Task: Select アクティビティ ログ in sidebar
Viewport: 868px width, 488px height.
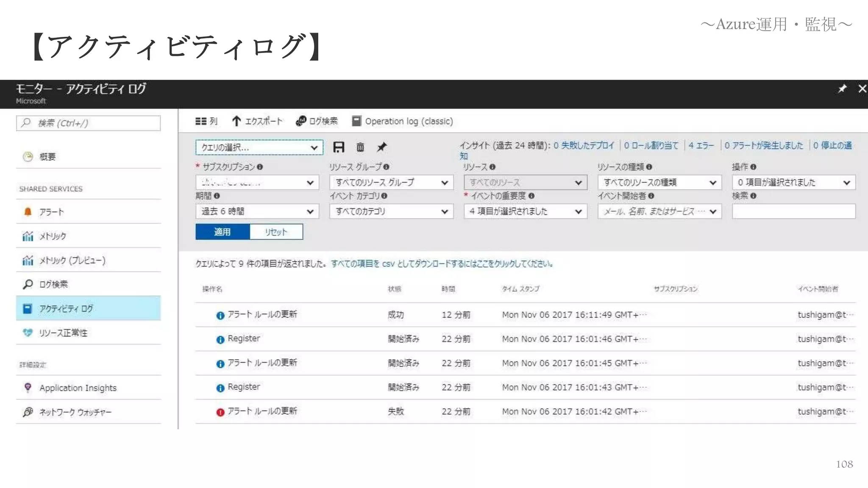Action: pos(88,308)
